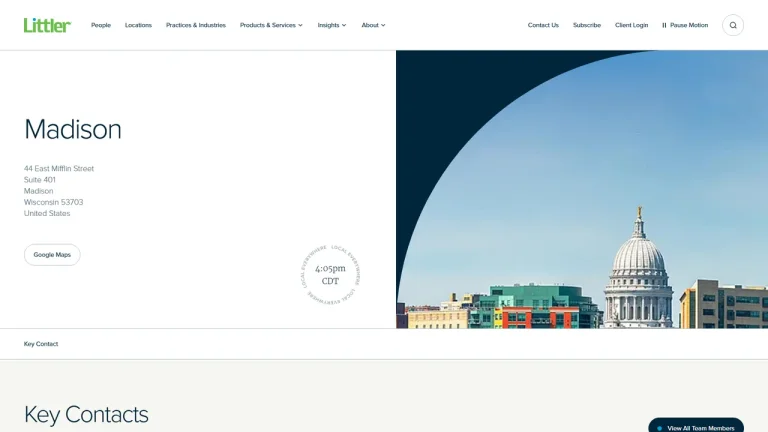Image resolution: width=768 pixels, height=432 pixels.
Task: Select Practices & Industries nav item
Action: tap(196, 25)
